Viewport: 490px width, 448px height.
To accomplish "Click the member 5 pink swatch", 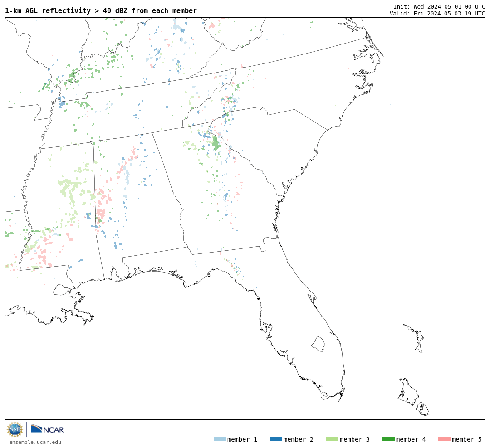I will [444, 439].
